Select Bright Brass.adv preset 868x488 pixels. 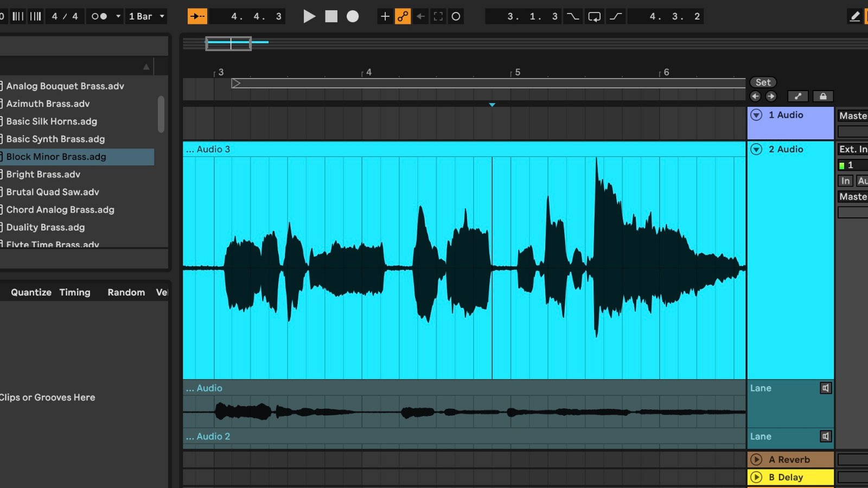click(43, 174)
